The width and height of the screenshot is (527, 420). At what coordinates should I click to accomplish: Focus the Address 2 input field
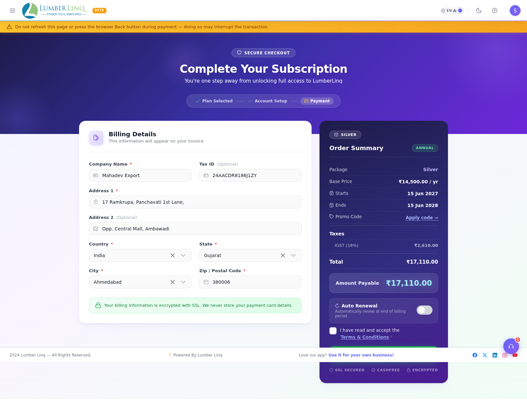pos(195,229)
